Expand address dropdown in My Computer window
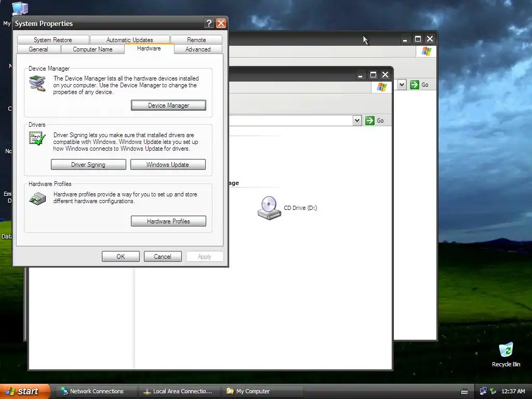This screenshot has width=532, height=399. tap(357, 121)
